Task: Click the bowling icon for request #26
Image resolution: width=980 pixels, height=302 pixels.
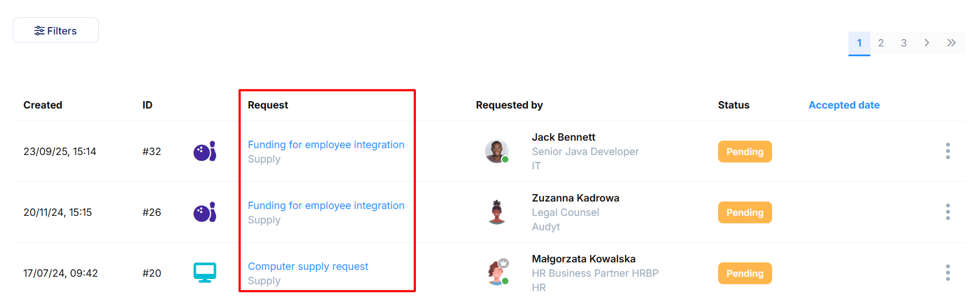Action: click(205, 212)
